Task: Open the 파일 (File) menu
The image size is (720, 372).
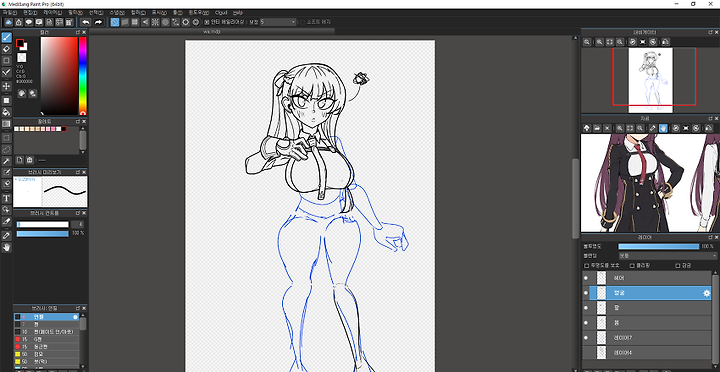Action: [x=10, y=12]
